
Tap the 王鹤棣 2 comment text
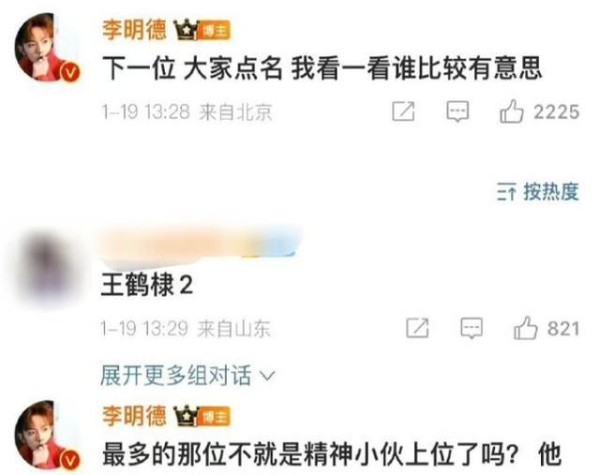(x=147, y=285)
